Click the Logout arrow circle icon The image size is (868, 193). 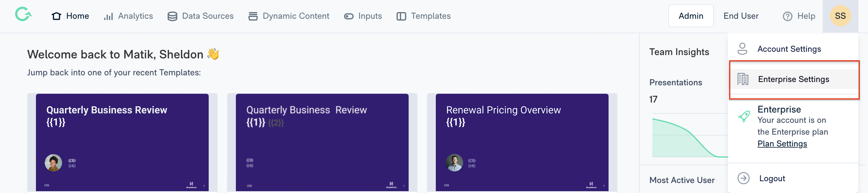point(743,178)
